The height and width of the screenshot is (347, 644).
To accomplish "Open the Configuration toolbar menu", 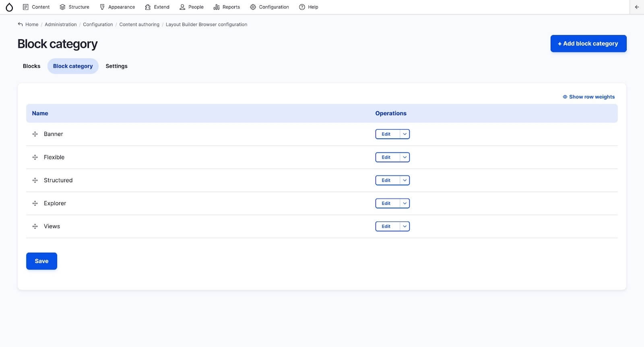I will [269, 7].
